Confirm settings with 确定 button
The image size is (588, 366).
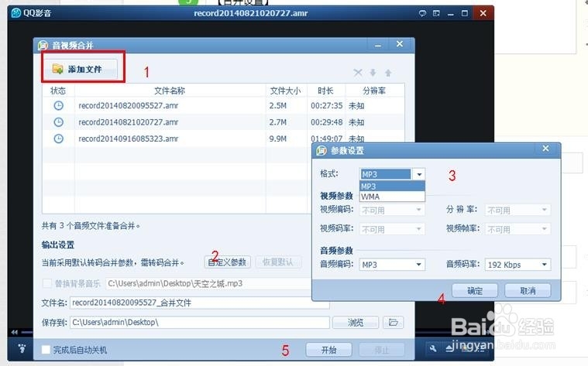pyautogui.click(x=475, y=290)
